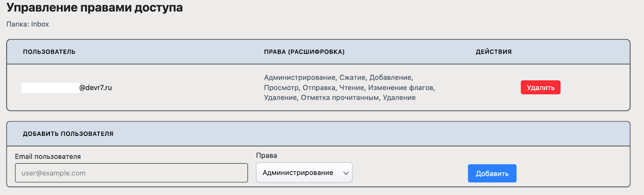Click the Права label above dropdown
Image resolution: width=644 pixels, height=195 pixels.
coord(266,156)
